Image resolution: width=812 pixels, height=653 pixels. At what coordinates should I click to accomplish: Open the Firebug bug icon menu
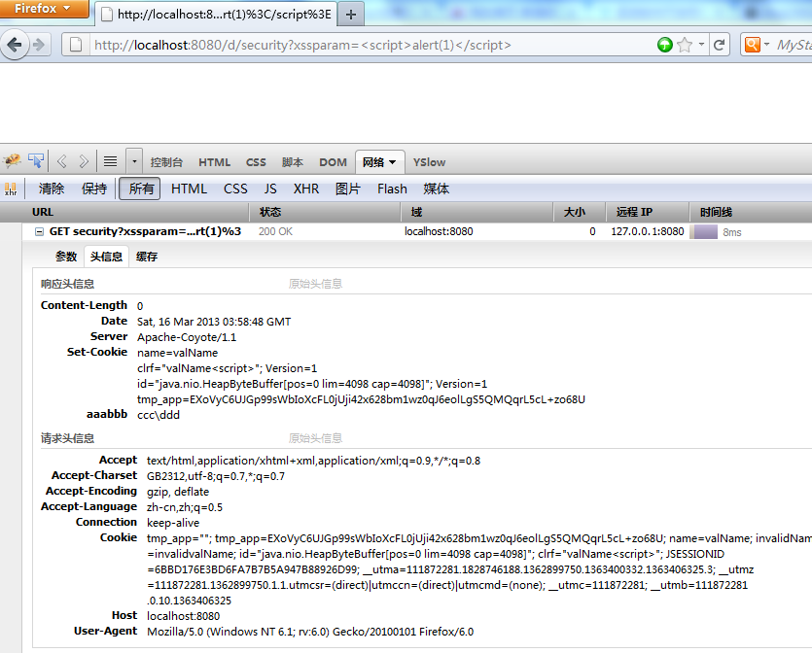(12, 161)
